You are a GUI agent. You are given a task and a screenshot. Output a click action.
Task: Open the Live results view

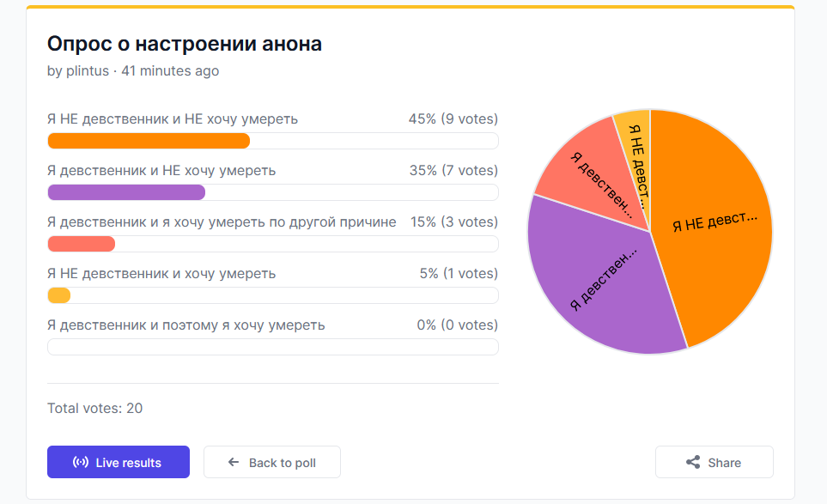pyautogui.click(x=118, y=462)
